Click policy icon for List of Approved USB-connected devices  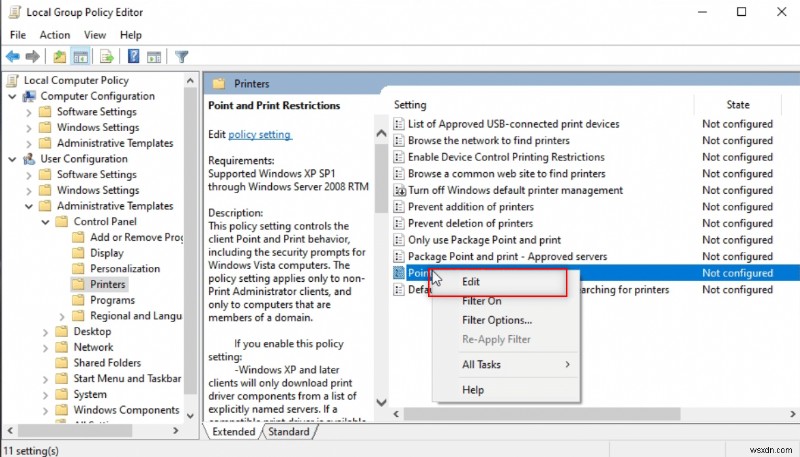[399, 124]
